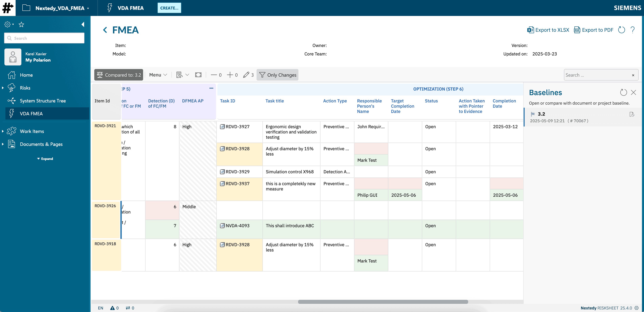Toggle the Compared to: 3.2 button
Image resolution: width=644 pixels, height=312 pixels.
[x=119, y=75]
